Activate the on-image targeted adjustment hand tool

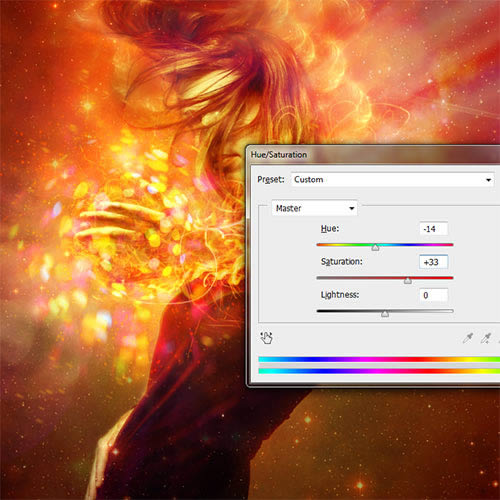coord(266,338)
